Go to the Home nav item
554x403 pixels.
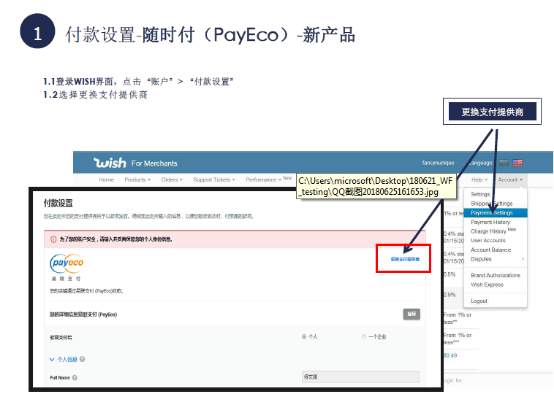(x=106, y=179)
